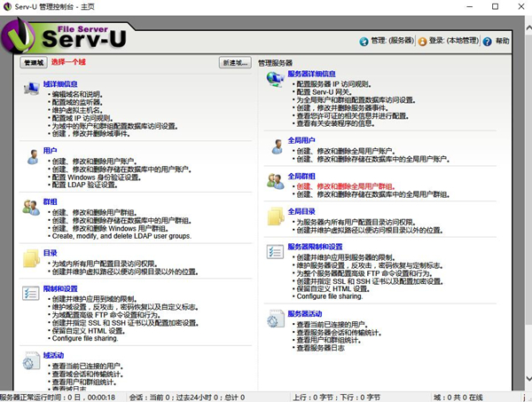532x402 pixels.
Task: Open the 全局目录 link
Action: pyautogui.click(x=301, y=211)
